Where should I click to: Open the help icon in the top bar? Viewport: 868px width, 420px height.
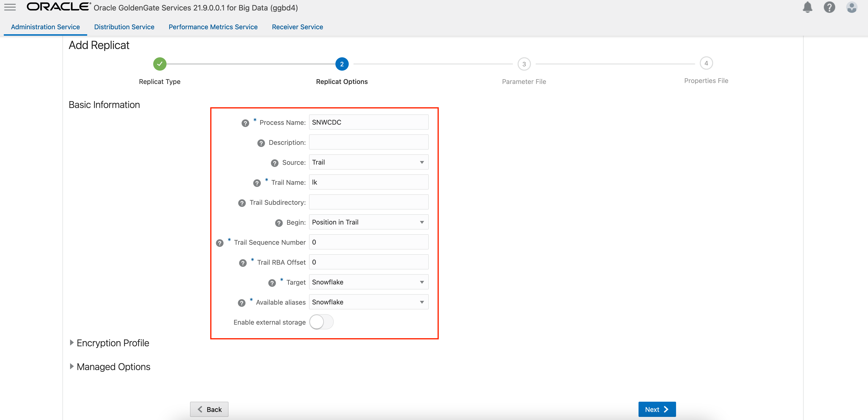pos(830,7)
